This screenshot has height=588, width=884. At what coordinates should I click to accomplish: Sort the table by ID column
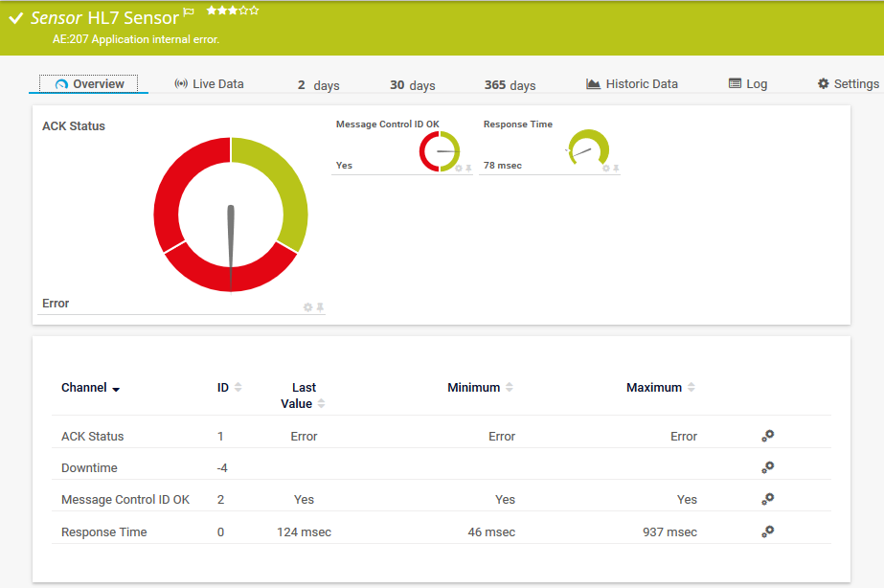238,388
